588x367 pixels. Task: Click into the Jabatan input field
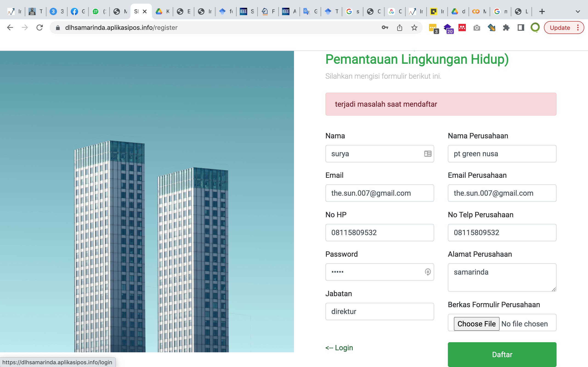(x=379, y=311)
